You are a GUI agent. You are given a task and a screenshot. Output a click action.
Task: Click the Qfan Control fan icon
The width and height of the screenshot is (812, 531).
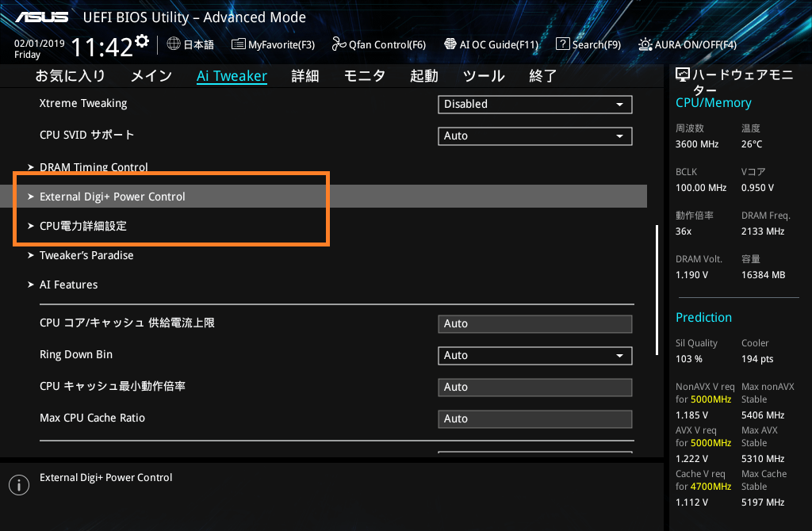(339, 44)
